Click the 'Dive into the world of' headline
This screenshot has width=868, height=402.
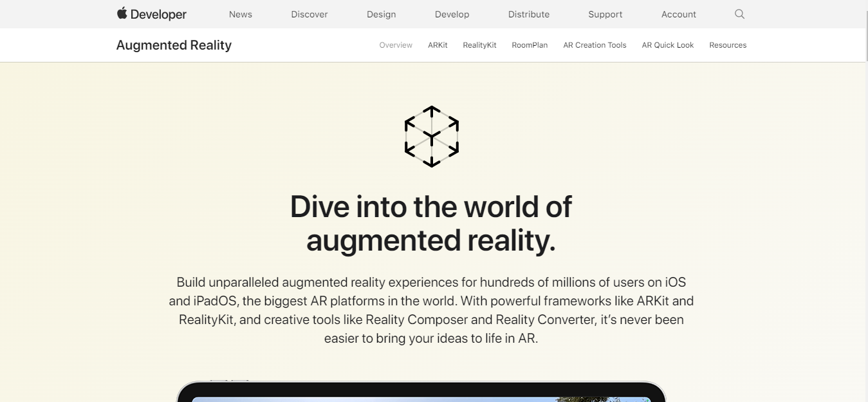point(431,206)
